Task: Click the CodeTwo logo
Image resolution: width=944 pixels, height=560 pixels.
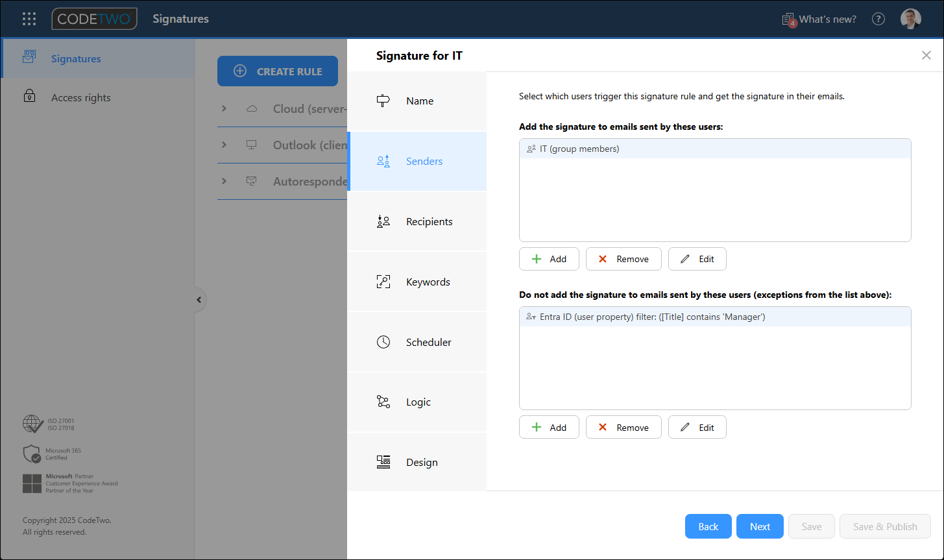Action: pyautogui.click(x=95, y=19)
